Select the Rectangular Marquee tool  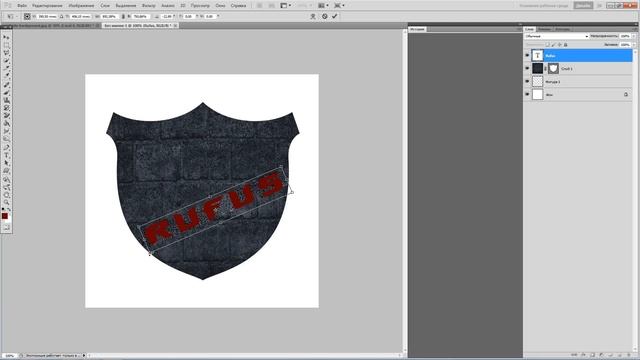point(6,45)
